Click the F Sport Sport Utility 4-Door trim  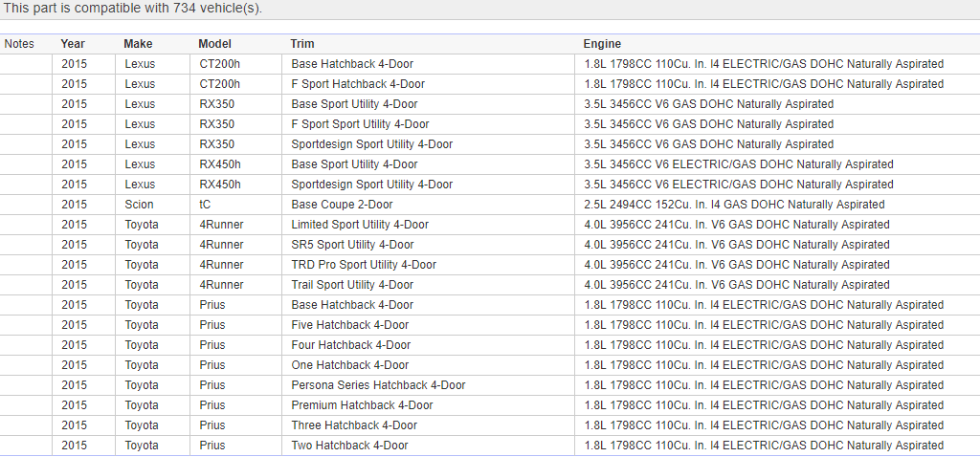[360, 124]
